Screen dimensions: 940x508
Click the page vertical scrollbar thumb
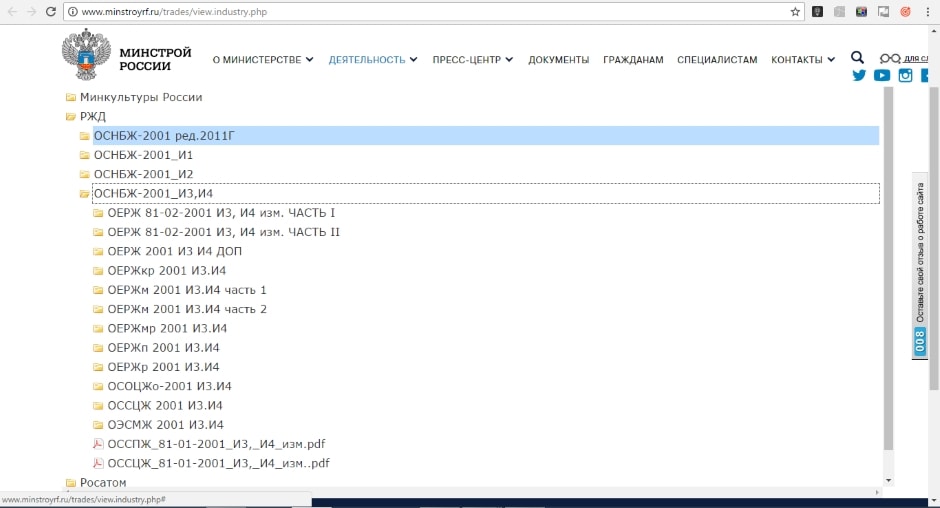[933, 238]
